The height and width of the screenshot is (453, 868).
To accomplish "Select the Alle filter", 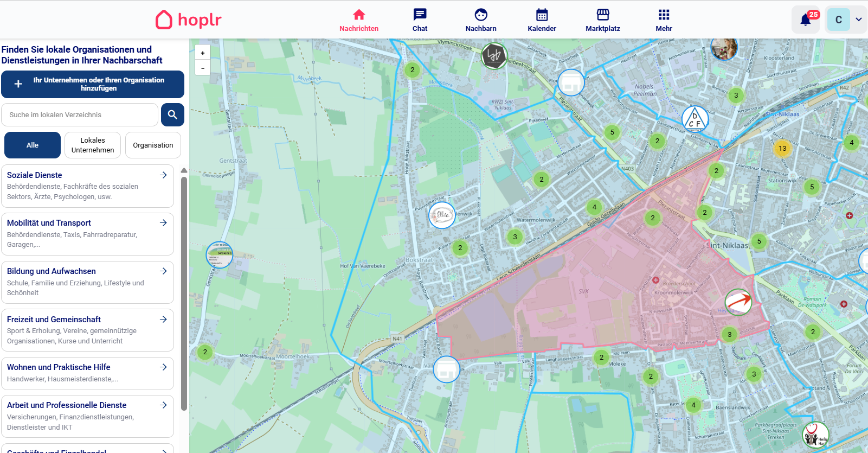I will [33, 145].
